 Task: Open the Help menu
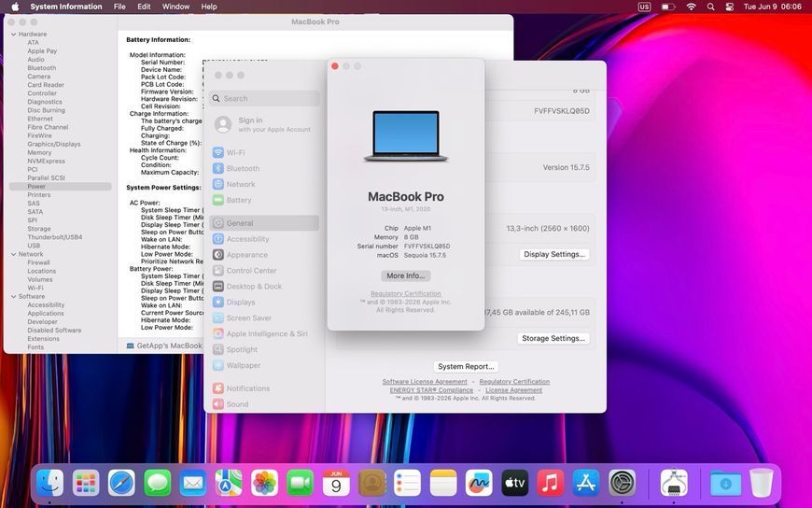(209, 7)
